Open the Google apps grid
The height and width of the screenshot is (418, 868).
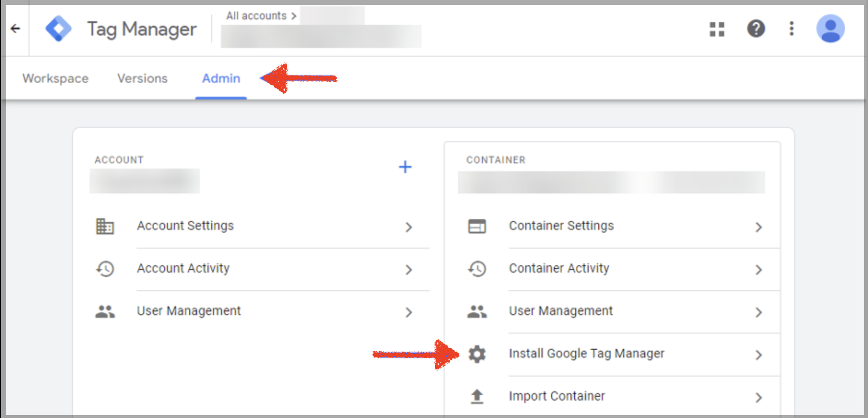pos(717,29)
